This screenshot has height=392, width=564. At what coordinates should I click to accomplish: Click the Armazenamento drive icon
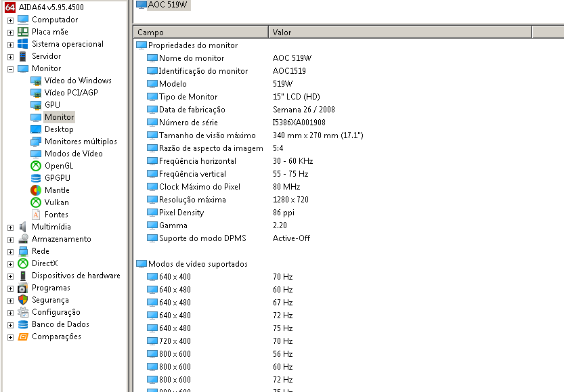coord(23,239)
